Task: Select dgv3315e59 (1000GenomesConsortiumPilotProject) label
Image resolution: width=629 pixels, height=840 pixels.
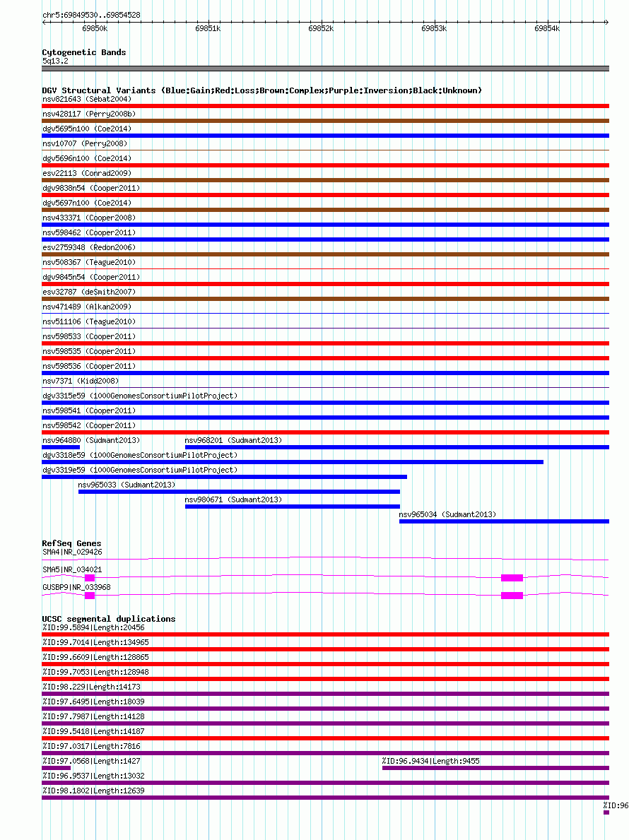Action: pos(140,396)
